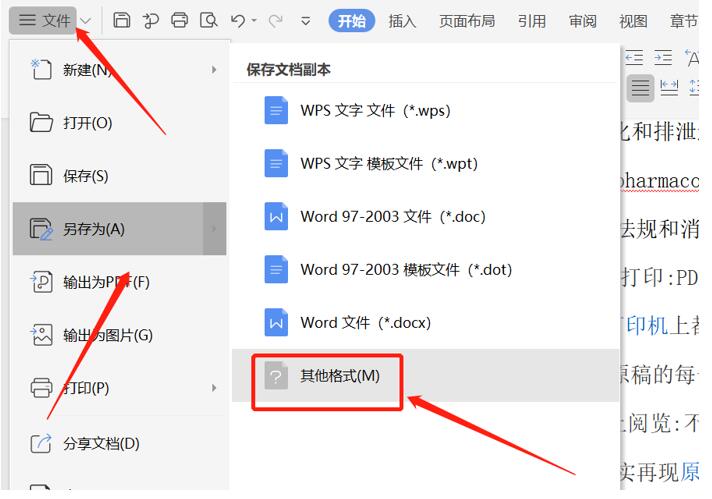
Task: Choose 保存(S) from the file menu
Action: [119, 176]
